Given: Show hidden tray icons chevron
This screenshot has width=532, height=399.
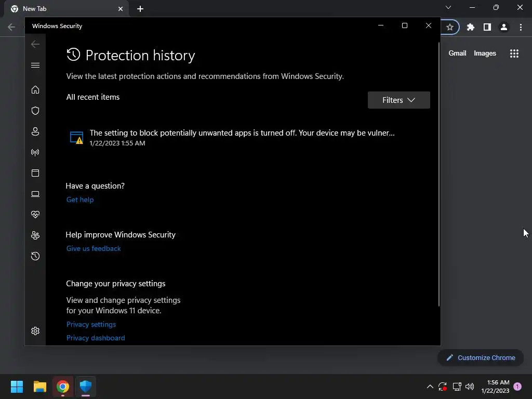Looking at the screenshot, I should [x=430, y=387].
